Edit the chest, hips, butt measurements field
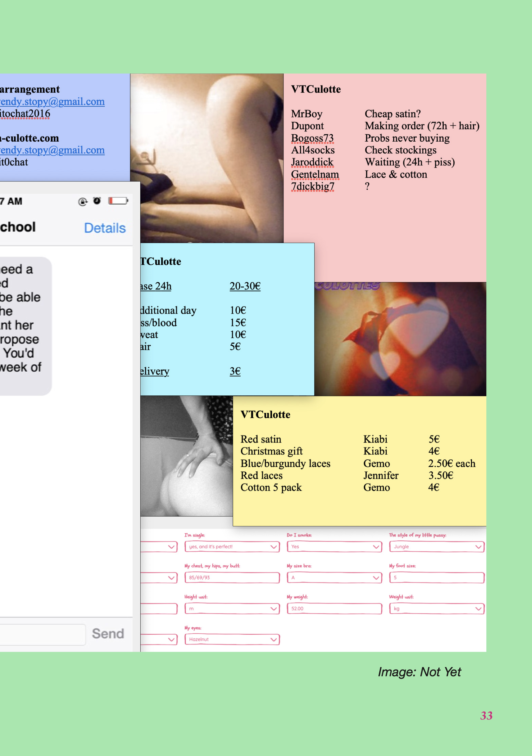Image resolution: width=532 pixels, height=756 pixels. (232, 578)
